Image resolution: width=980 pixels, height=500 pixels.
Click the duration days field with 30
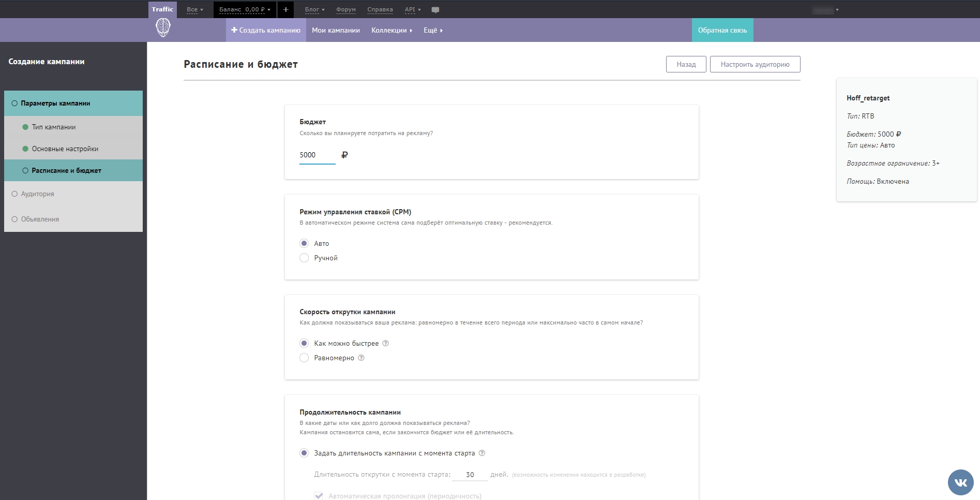(x=470, y=475)
